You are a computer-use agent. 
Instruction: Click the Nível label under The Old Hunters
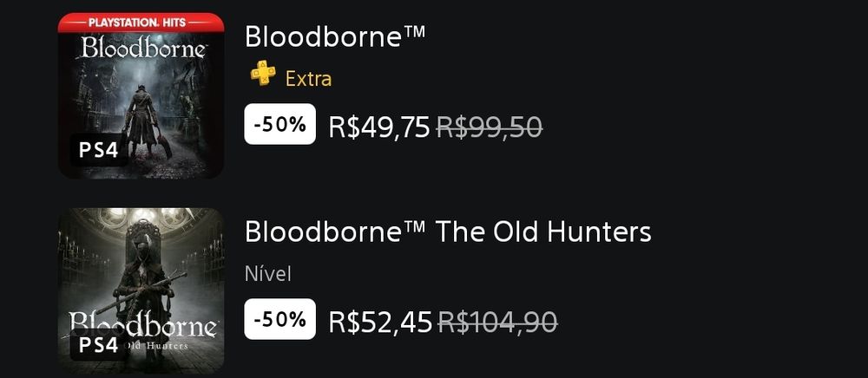click(x=267, y=275)
